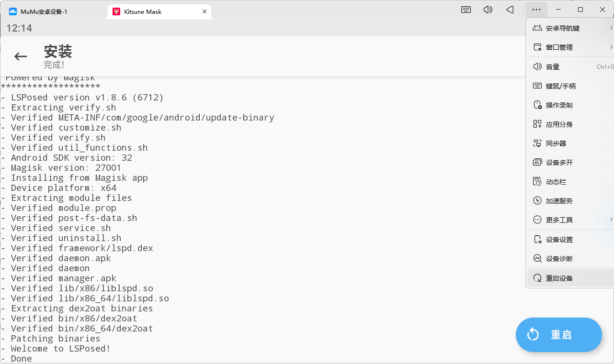Close the Kitsune Mask tab
Image resolution: width=614 pixels, height=364 pixels.
pos(205,11)
